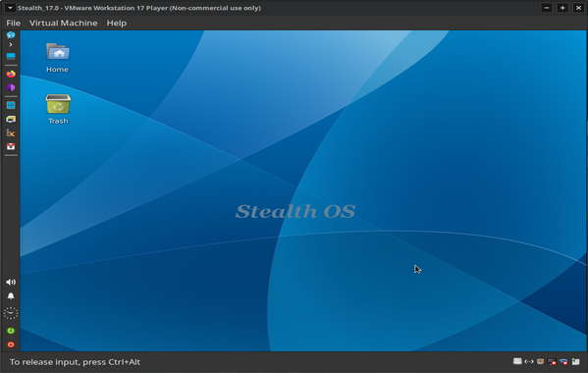Click the orange sound card status icon
Image resolution: width=588 pixels, height=373 pixels.
coord(540,361)
